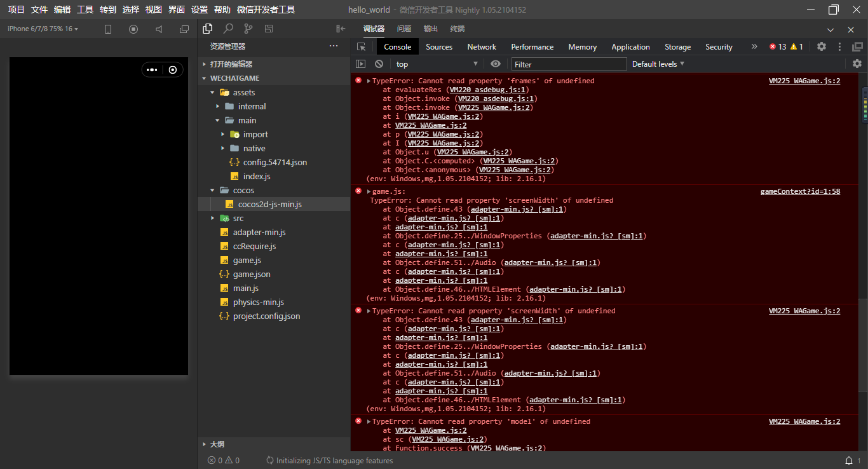This screenshot has width=868, height=469.
Task: Toggle the collapse explorer panel icon
Action: pos(341,29)
